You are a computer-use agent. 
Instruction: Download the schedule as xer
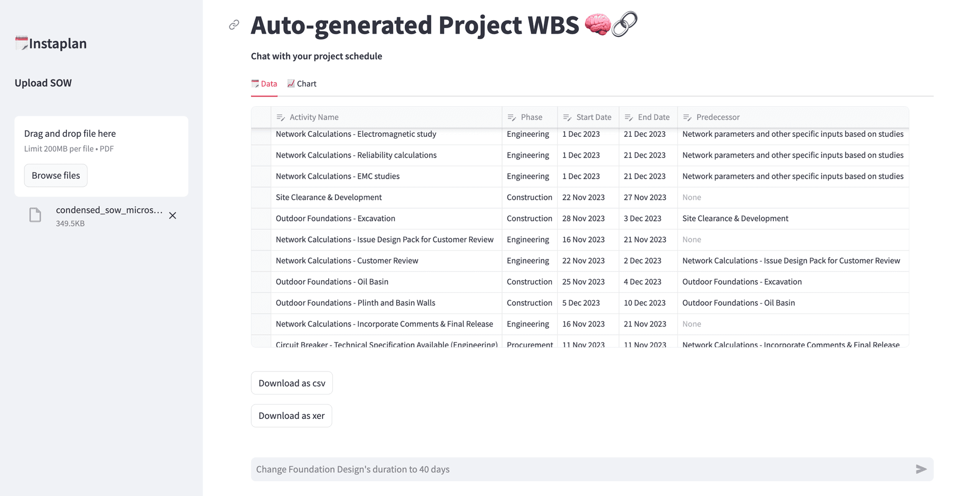click(291, 416)
